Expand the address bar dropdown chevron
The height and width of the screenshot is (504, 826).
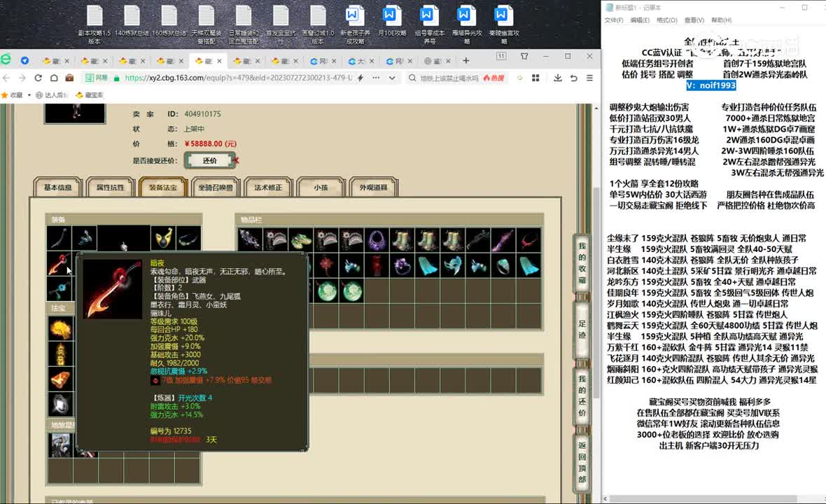point(392,78)
